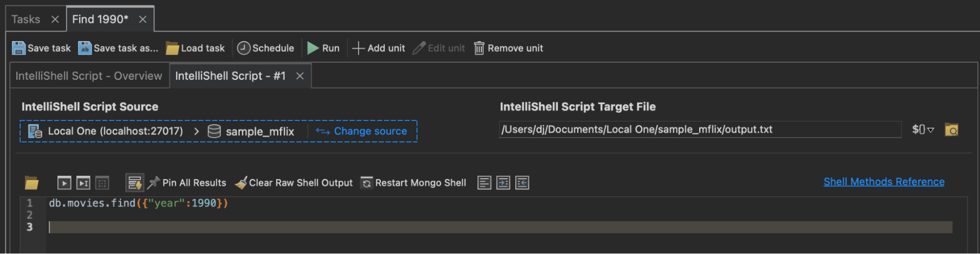Viewport: 980px width, 254px height.
Task: Expand the ${} variable dropdown
Action: coord(923,130)
